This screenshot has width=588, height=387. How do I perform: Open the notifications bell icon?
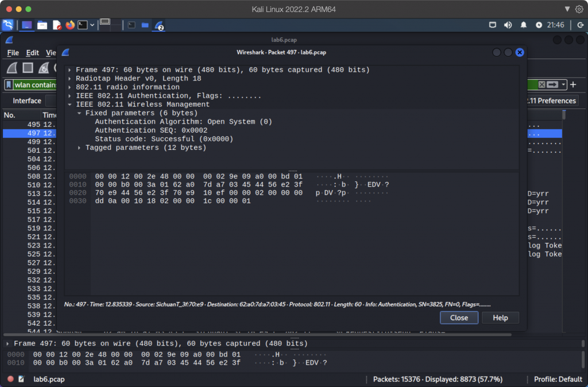point(524,25)
